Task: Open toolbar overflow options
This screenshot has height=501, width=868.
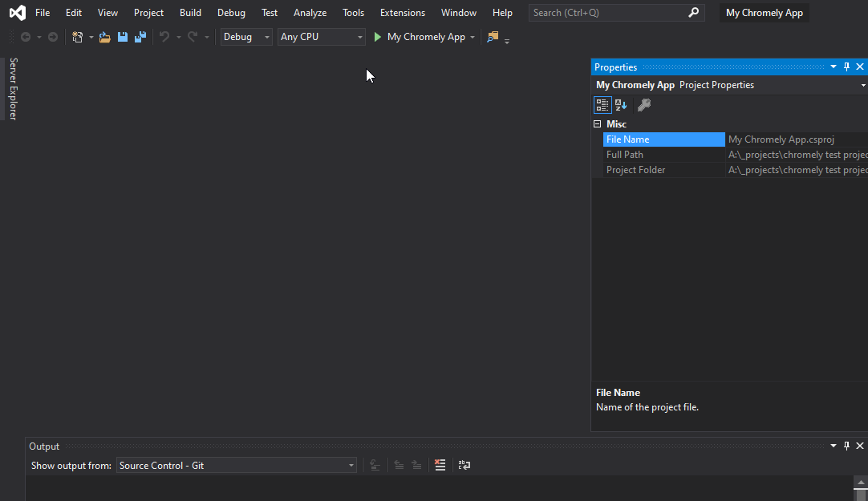Action: tap(506, 41)
